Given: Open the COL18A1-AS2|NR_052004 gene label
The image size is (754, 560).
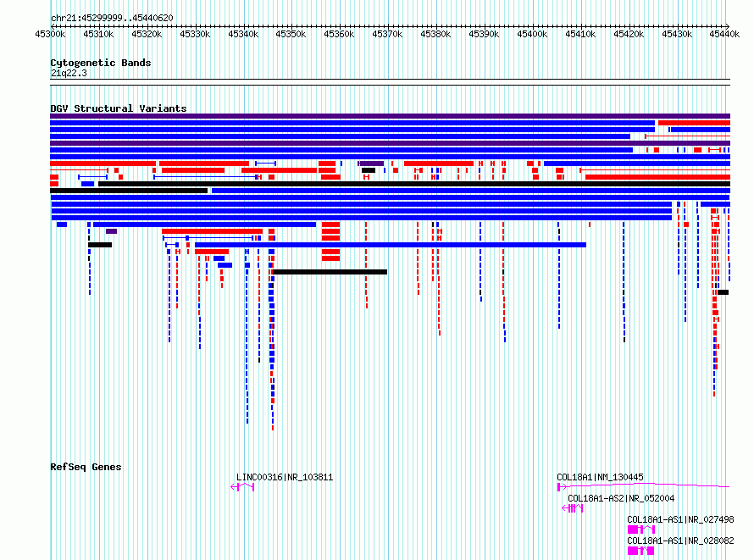Looking at the screenshot, I should click(621, 498).
